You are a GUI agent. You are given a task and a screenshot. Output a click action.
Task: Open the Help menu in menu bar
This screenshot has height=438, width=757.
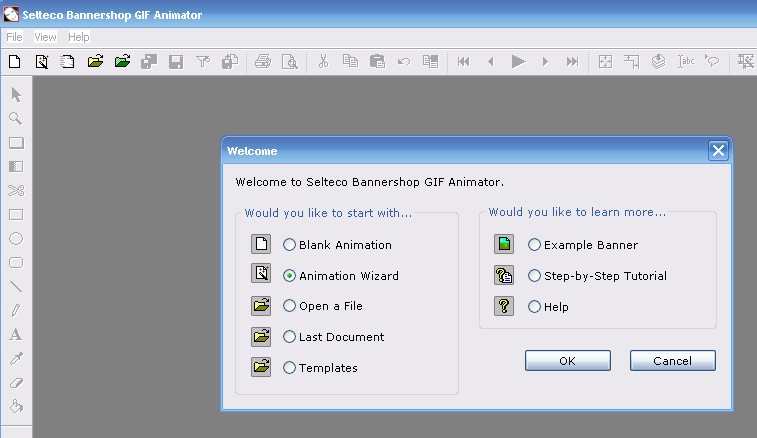pyautogui.click(x=79, y=37)
